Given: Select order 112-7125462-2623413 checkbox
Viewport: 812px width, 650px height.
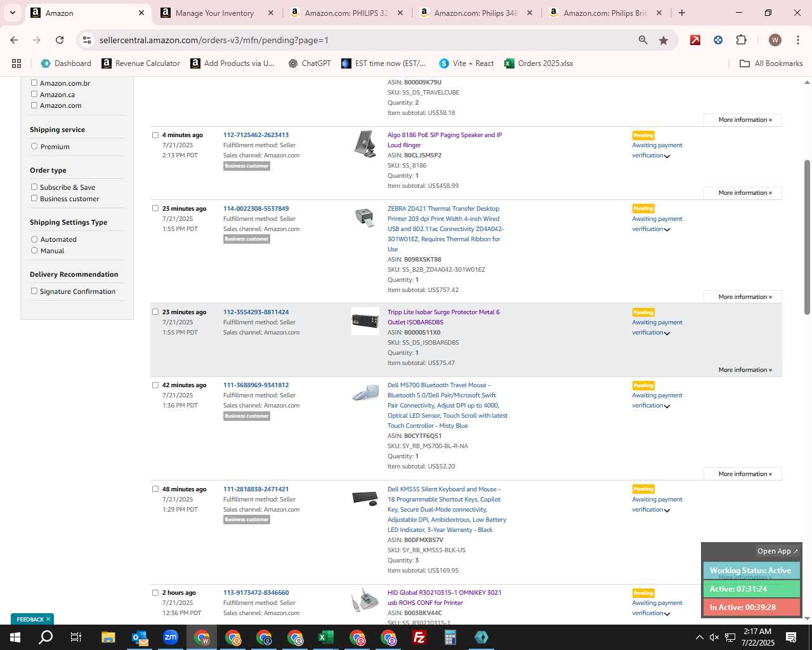Looking at the screenshot, I should pos(155,135).
